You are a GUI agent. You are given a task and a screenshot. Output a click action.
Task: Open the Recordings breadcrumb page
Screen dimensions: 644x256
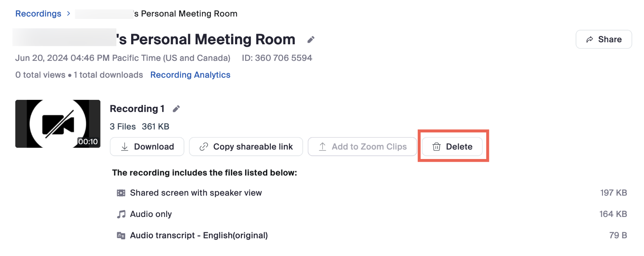coord(38,13)
